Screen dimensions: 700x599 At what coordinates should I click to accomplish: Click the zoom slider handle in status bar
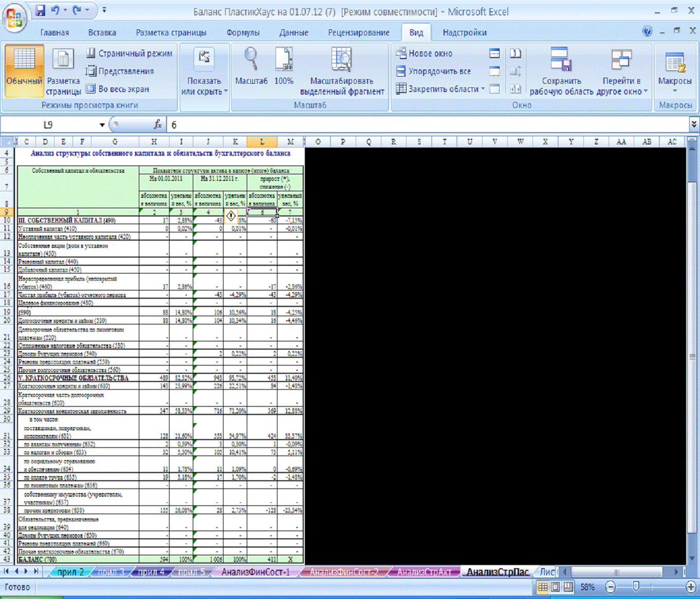pyautogui.click(x=636, y=587)
